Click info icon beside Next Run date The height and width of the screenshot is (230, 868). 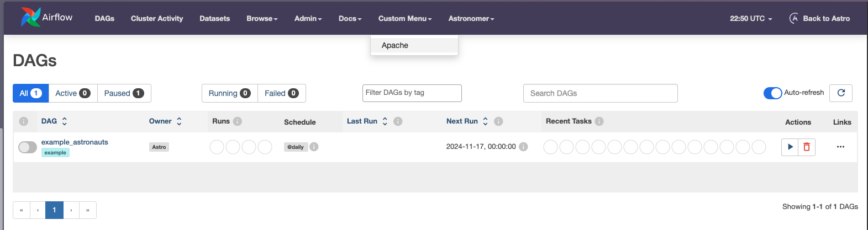(x=523, y=147)
